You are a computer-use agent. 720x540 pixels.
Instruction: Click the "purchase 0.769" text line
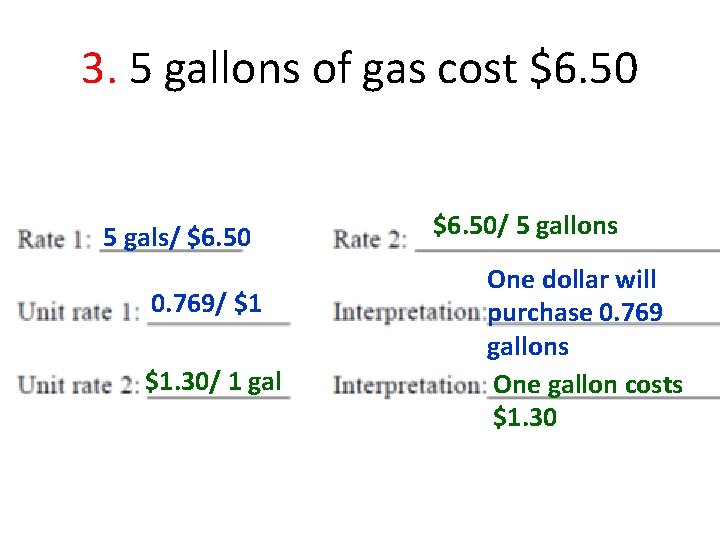575,313
